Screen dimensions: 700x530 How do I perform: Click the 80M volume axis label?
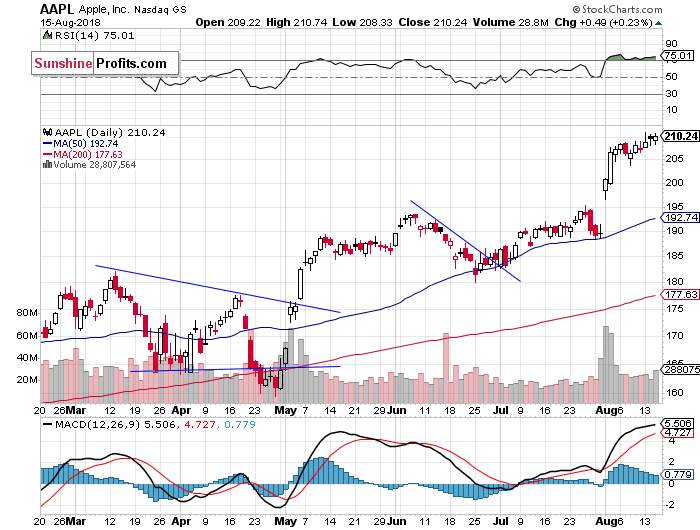click(x=27, y=313)
